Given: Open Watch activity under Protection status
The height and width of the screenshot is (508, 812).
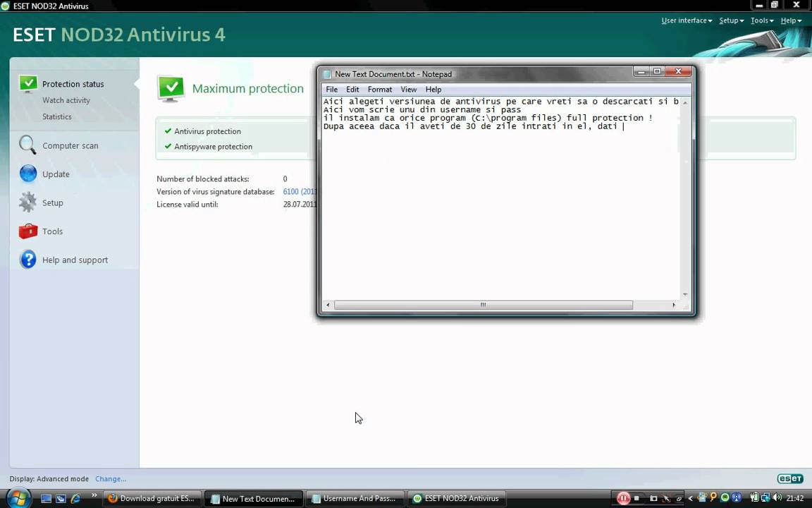Looking at the screenshot, I should pos(66,100).
